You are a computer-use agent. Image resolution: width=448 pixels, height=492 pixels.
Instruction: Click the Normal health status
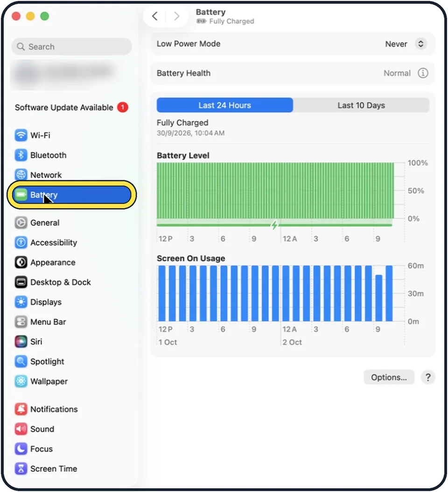[397, 73]
